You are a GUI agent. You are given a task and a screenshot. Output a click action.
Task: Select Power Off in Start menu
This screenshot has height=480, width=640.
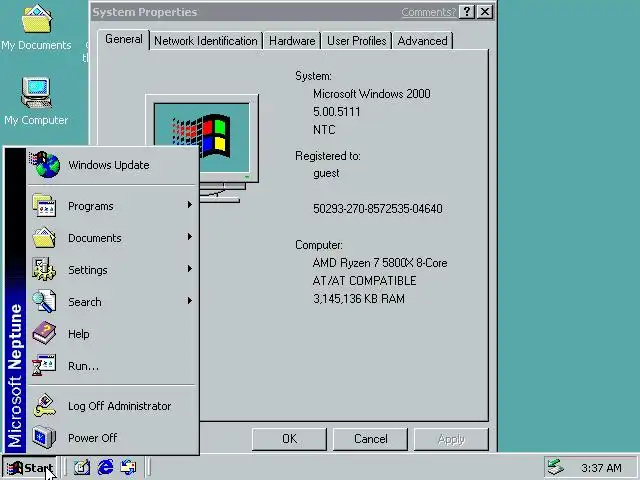click(x=112, y=438)
